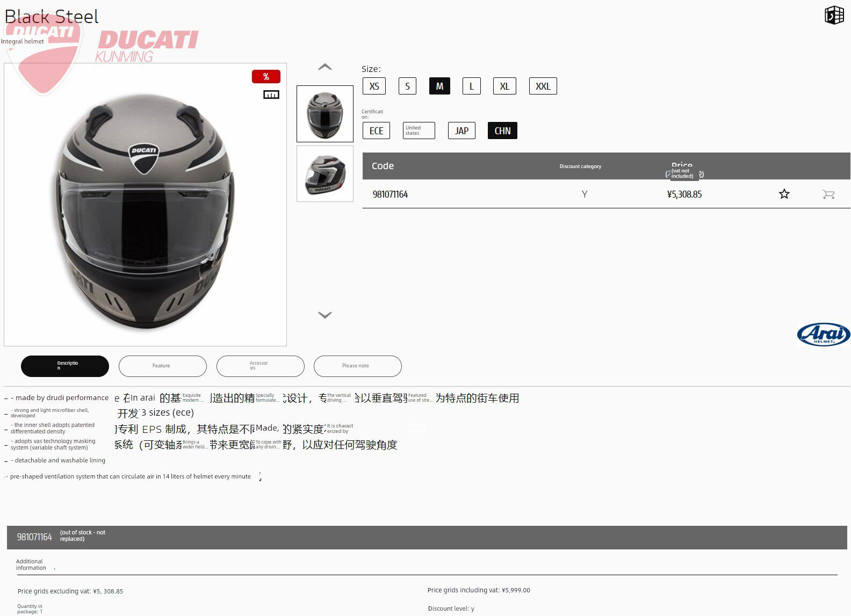Click the Black Steel product title

coord(52,17)
